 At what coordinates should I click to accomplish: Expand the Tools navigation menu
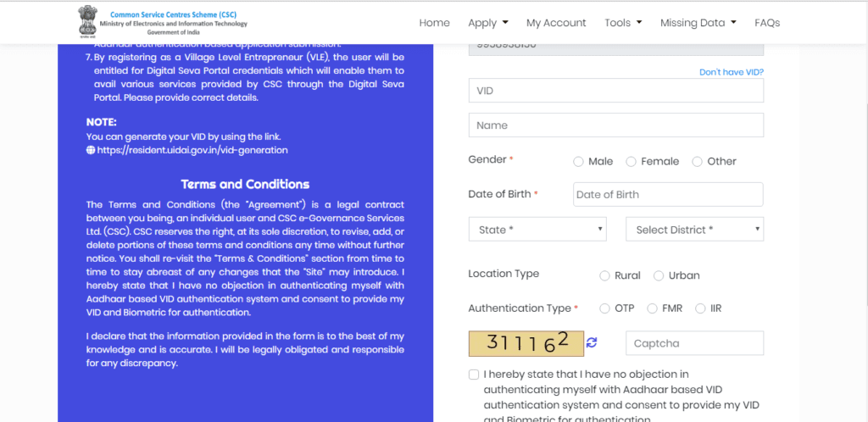[623, 23]
